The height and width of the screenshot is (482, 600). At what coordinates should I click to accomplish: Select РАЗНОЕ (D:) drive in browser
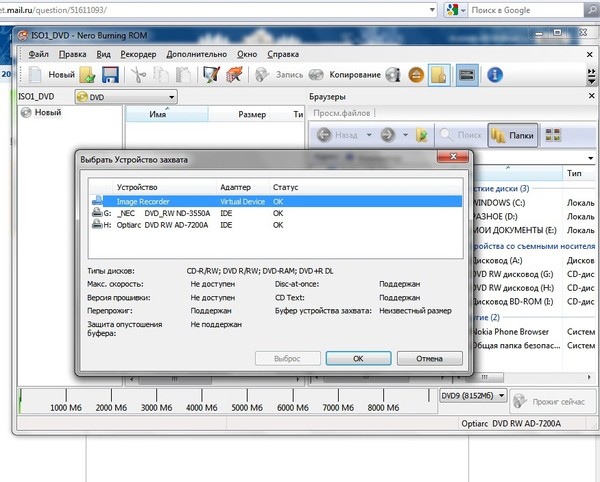(495, 217)
